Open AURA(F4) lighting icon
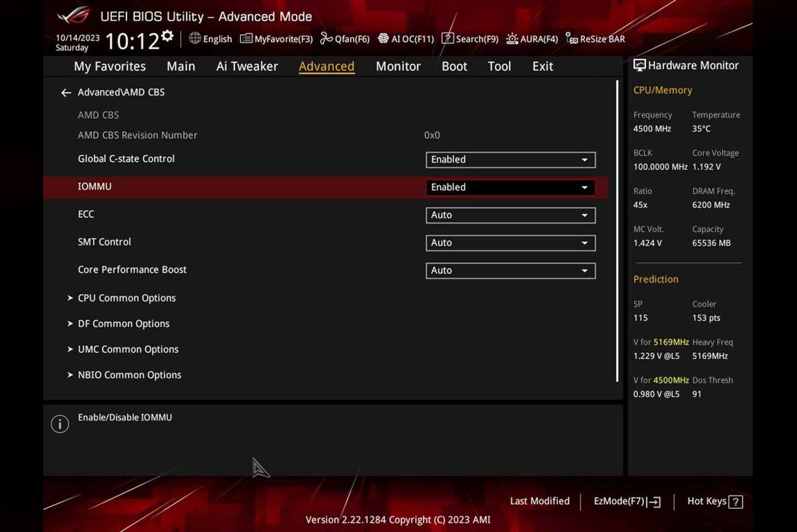 pyautogui.click(x=512, y=38)
